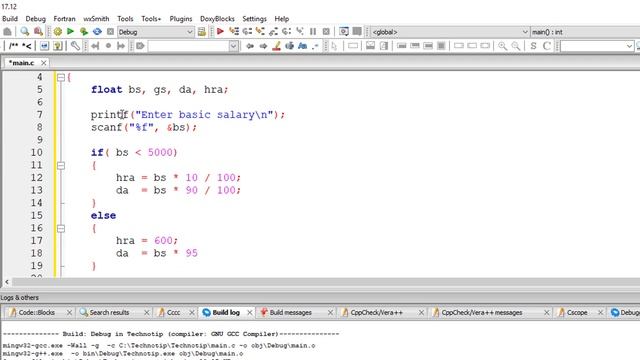
Task: Open the Settings menu
Action: (x=254, y=19)
